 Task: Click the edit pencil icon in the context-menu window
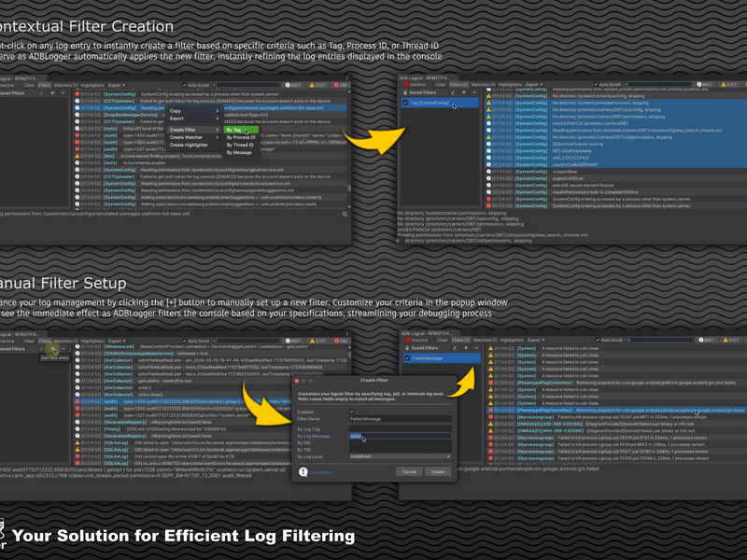click(41, 93)
